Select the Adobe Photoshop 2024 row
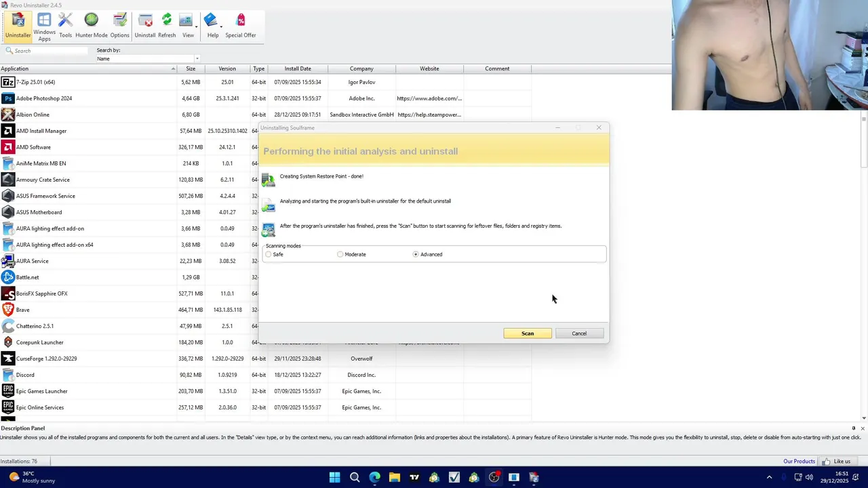 pos(265,98)
